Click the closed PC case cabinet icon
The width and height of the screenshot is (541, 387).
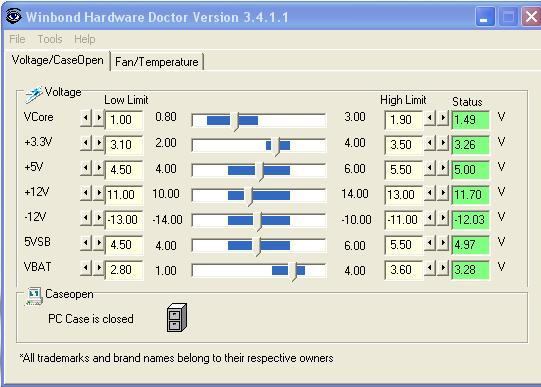(x=177, y=318)
